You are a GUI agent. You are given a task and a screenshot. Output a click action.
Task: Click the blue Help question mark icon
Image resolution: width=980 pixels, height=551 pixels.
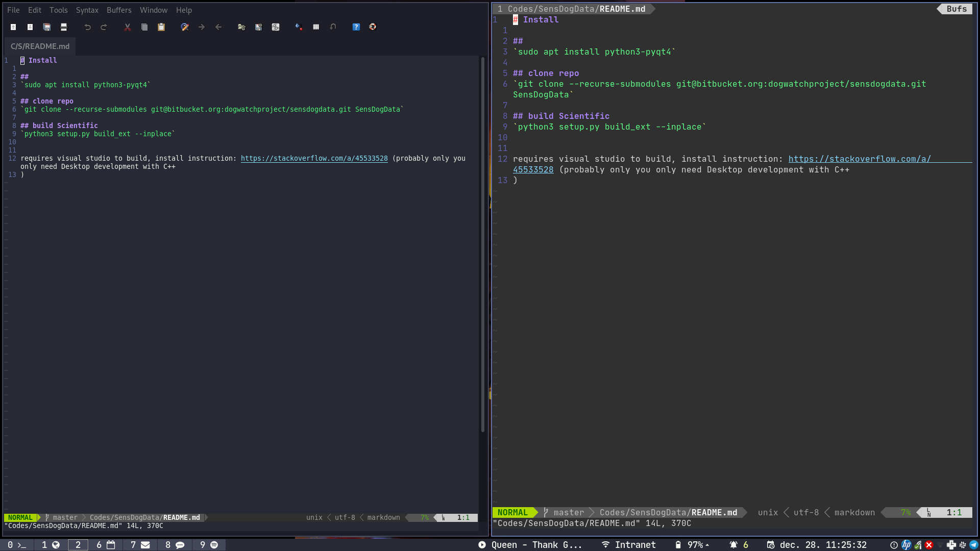(356, 27)
